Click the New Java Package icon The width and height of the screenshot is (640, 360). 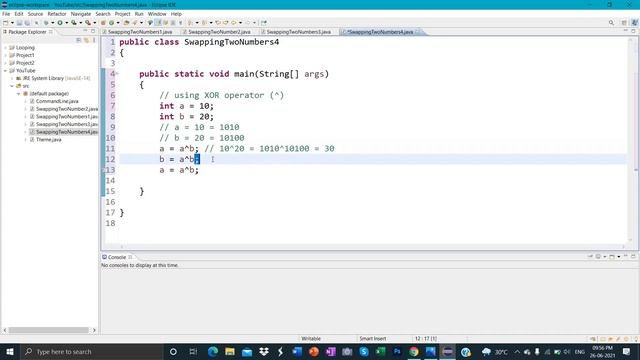click(x=103, y=23)
